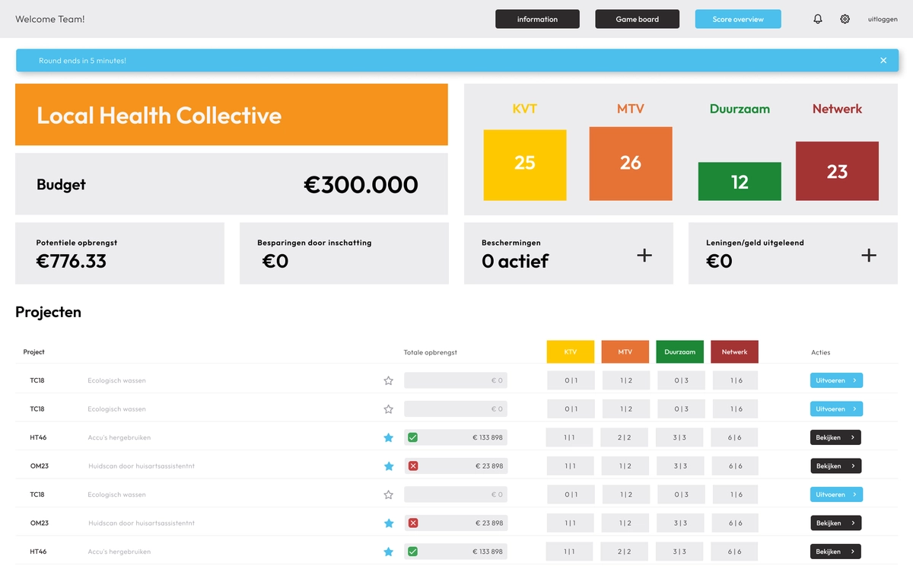Image resolution: width=913 pixels, height=588 pixels.
Task: Open the Score overview page
Action: click(x=738, y=19)
